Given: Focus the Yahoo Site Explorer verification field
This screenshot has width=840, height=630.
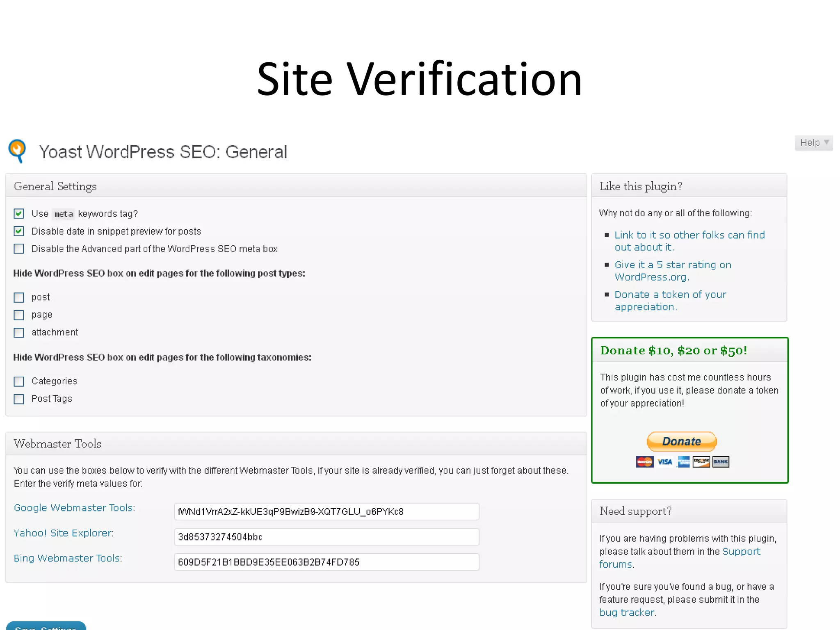Looking at the screenshot, I should click(326, 537).
